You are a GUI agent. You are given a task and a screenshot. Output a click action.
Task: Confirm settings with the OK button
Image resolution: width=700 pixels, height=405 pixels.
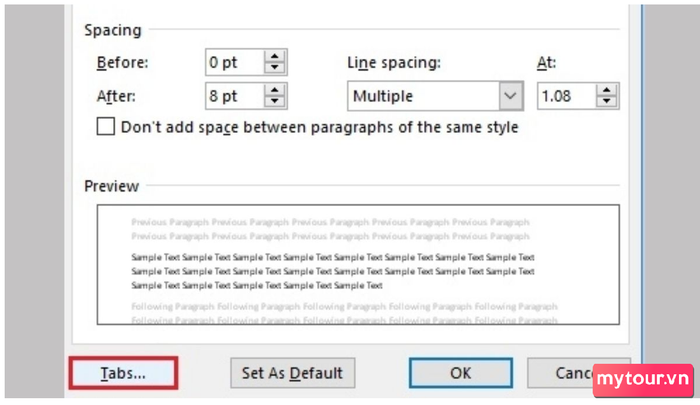[x=461, y=373]
